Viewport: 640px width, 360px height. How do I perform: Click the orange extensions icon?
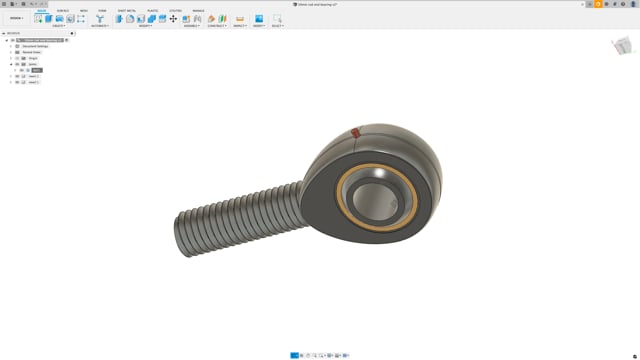[598, 4]
